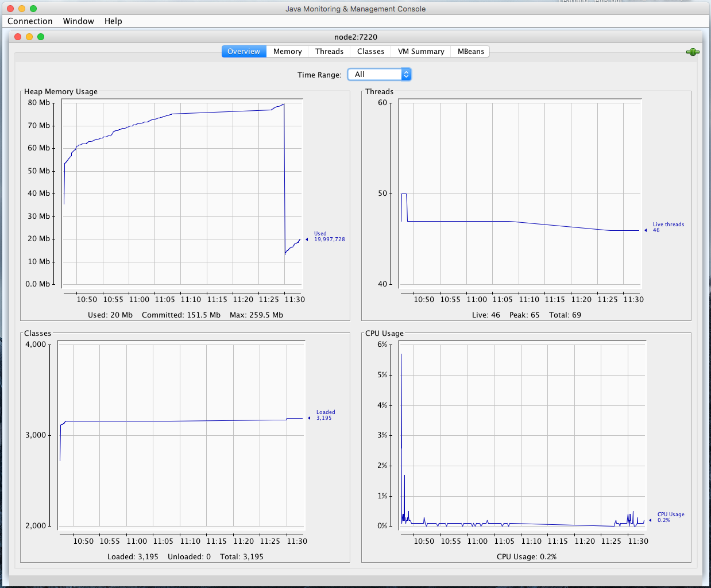Screen dimensions: 711x588
Task: Click the 'Used: 20 Mb' summary text
Action: [x=110, y=315]
